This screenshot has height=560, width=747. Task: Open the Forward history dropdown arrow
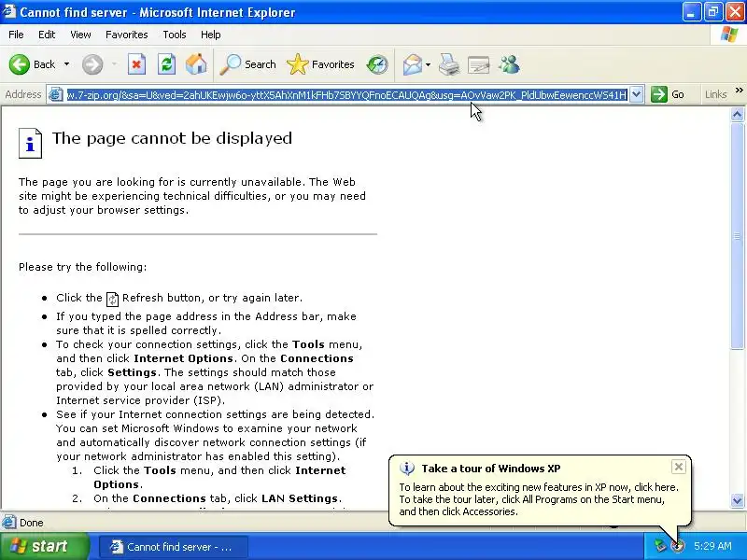pyautogui.click(x=114, y=64)
